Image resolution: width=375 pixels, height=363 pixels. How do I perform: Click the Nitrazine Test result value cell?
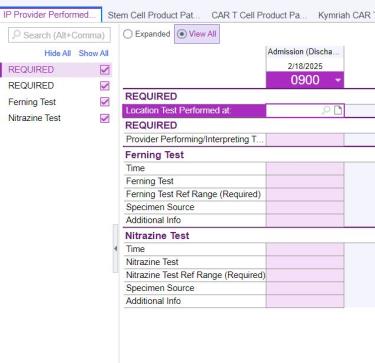pyautogui.click(x=305, y=262)
